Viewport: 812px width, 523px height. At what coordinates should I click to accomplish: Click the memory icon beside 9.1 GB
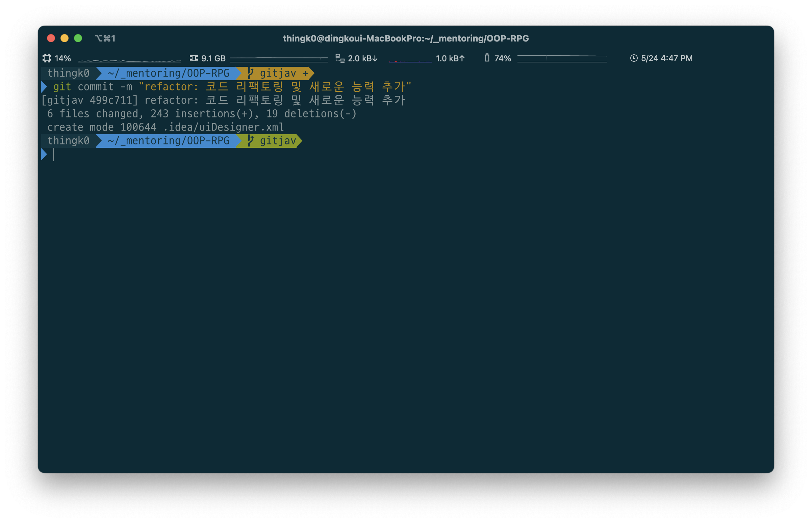194,58
